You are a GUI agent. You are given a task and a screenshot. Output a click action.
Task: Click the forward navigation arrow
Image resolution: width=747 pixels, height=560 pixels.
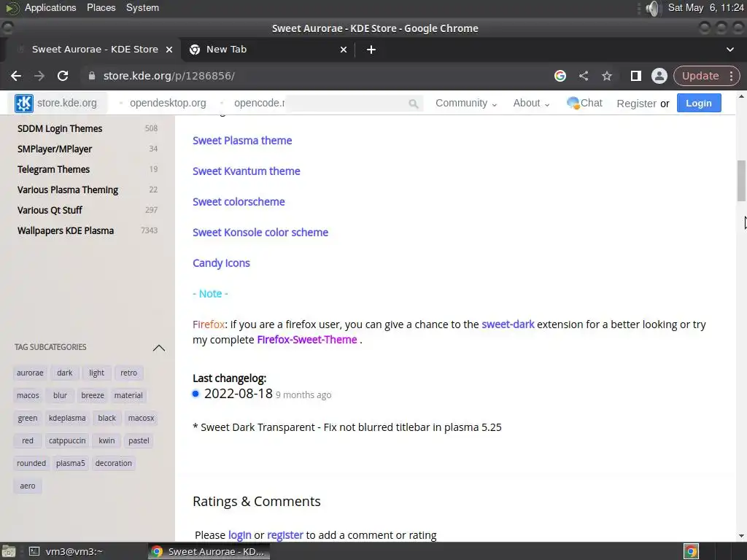point(39,76)
